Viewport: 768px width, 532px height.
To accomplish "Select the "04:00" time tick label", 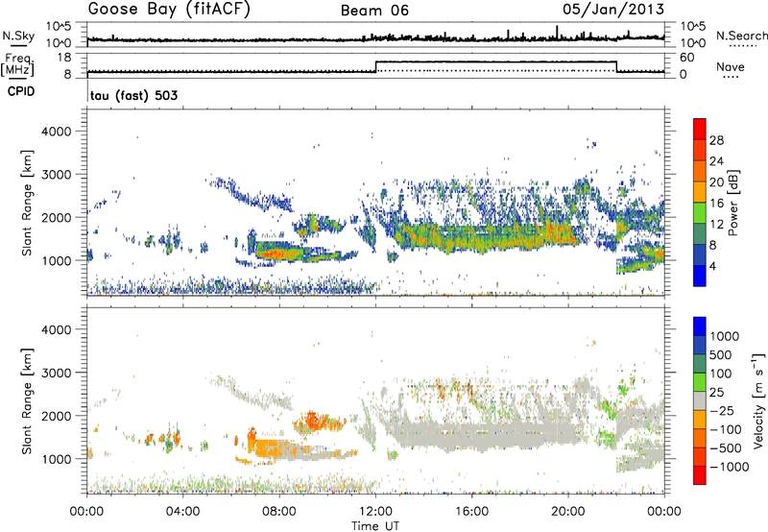I will click(x=182, y=512).
